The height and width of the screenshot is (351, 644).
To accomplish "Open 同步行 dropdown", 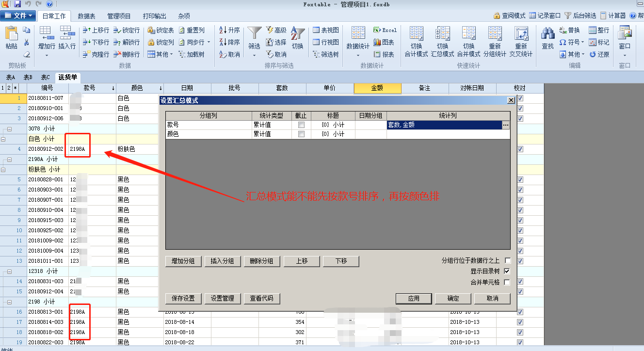I will coord(195,42).
